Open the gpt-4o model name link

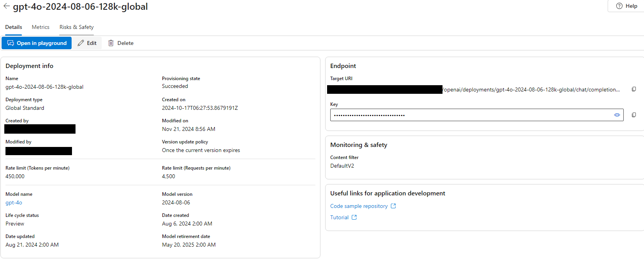(x=14, y=202)
